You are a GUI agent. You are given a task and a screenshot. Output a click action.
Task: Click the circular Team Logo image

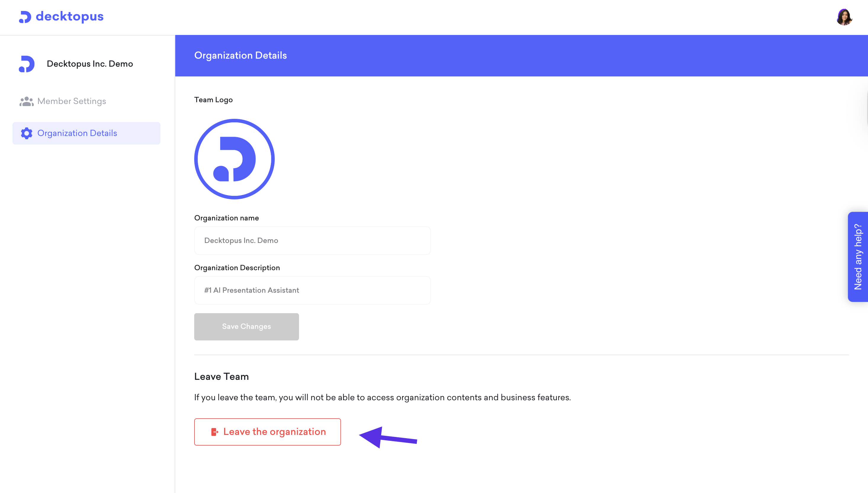pos(234,159)
